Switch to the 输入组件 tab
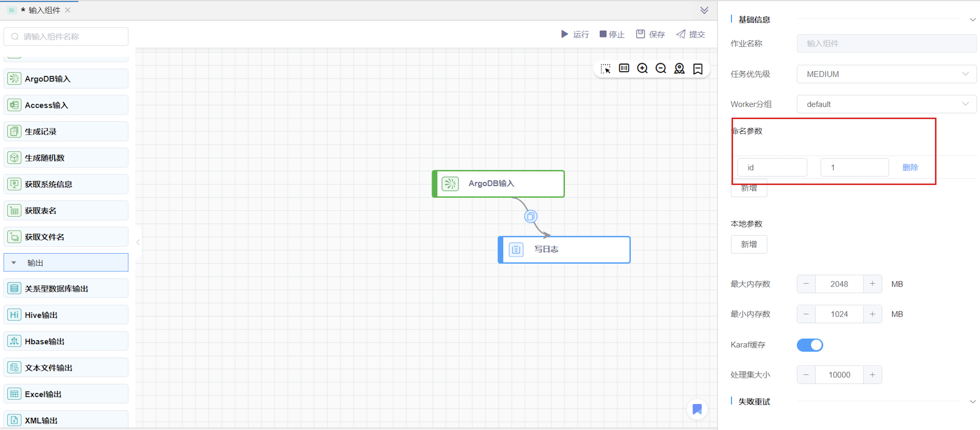 pos(44,10)
